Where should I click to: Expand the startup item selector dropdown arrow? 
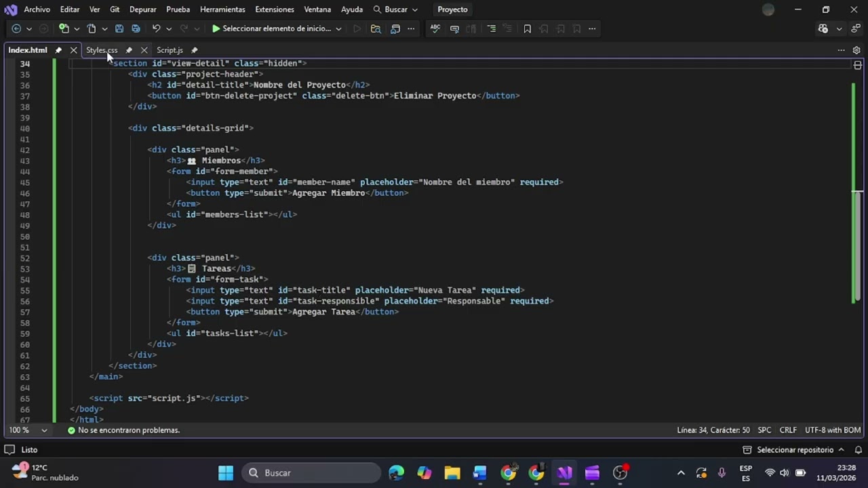[338, 28]
